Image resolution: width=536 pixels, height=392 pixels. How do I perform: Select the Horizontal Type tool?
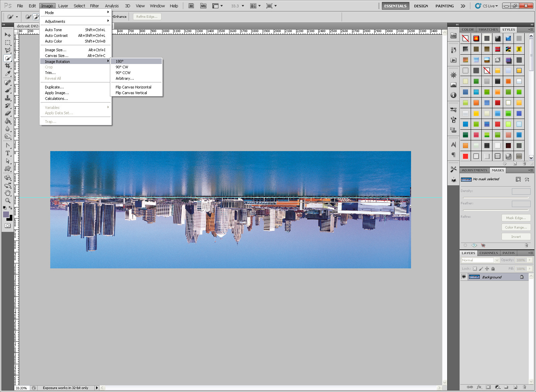(x=8, y=153)
